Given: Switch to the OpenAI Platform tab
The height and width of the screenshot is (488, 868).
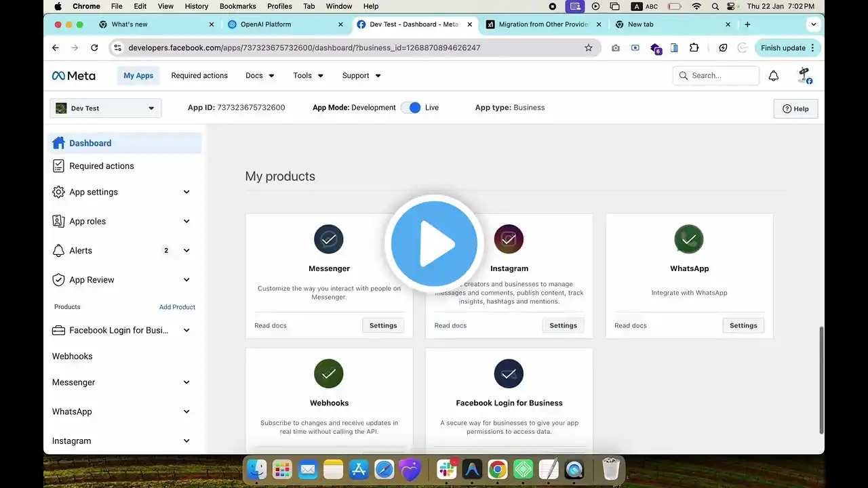Looking at the screenshot, I should click(x=285, y=24).
